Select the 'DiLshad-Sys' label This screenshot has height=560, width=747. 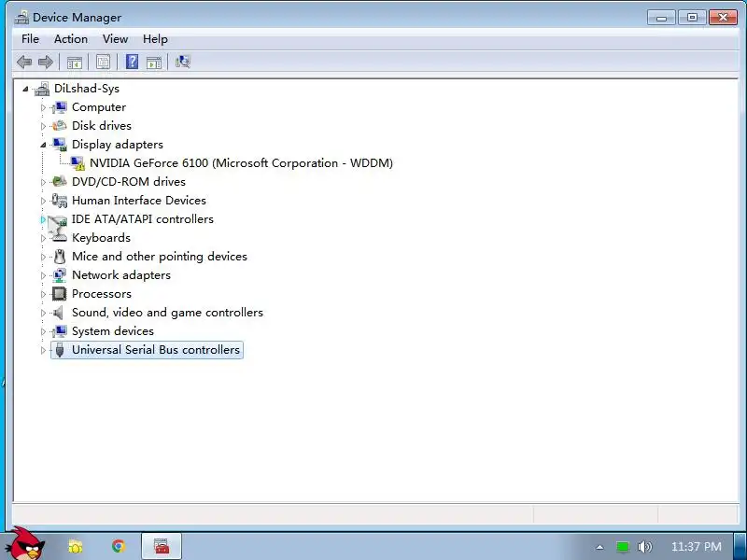87,89
